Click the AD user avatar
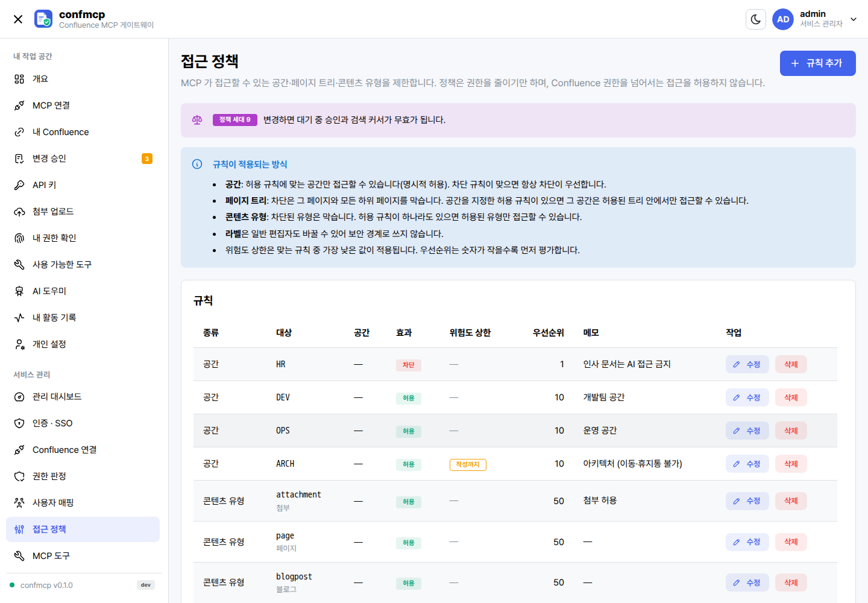The width and height of the screenshot is (868, 603). [783, 19]
